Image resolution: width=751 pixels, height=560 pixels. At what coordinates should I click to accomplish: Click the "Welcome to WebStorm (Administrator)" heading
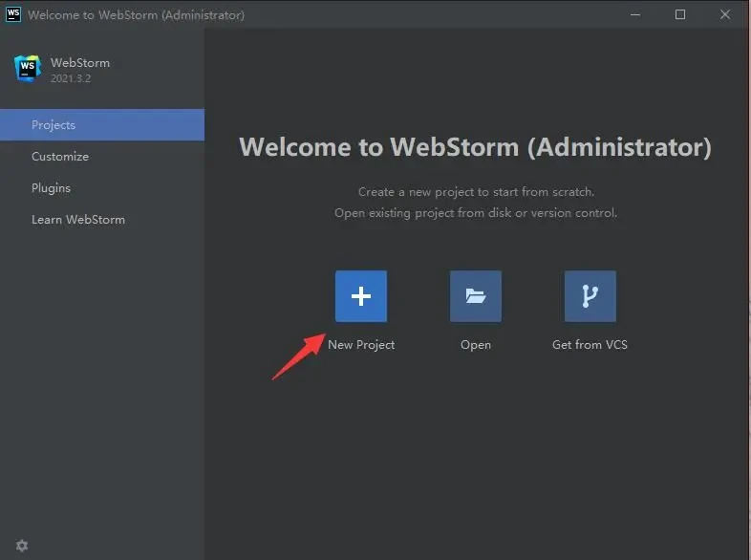click(475, 148)
